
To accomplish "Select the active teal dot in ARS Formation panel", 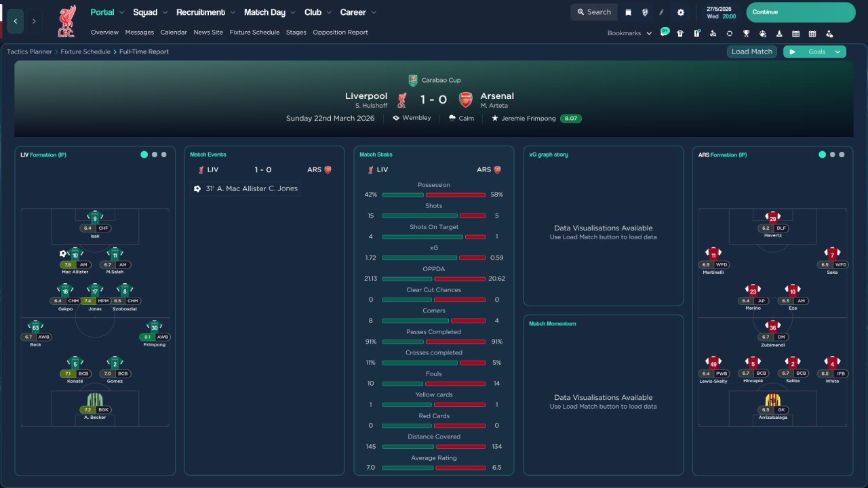I will (823, 155).
